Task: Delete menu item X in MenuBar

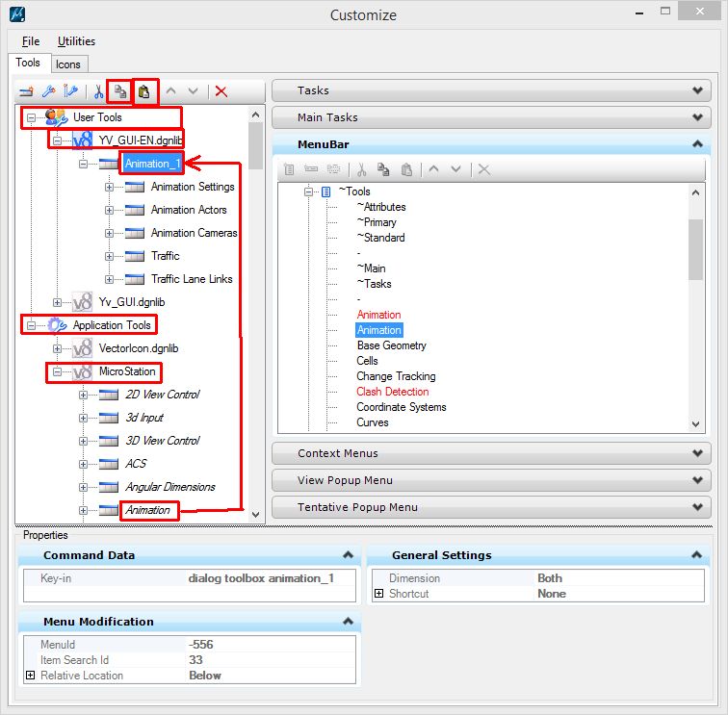Action: 483,169
